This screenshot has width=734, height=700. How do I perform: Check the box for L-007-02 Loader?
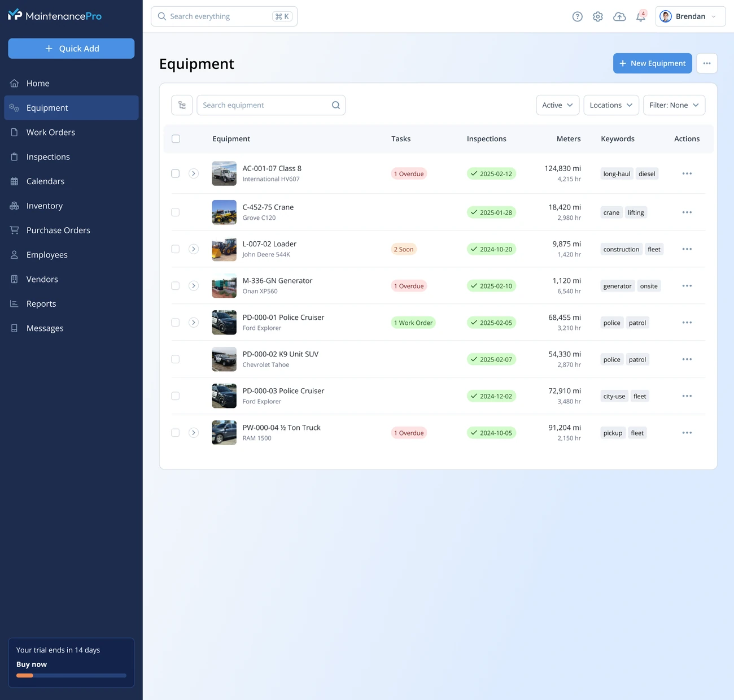[176, 249]
